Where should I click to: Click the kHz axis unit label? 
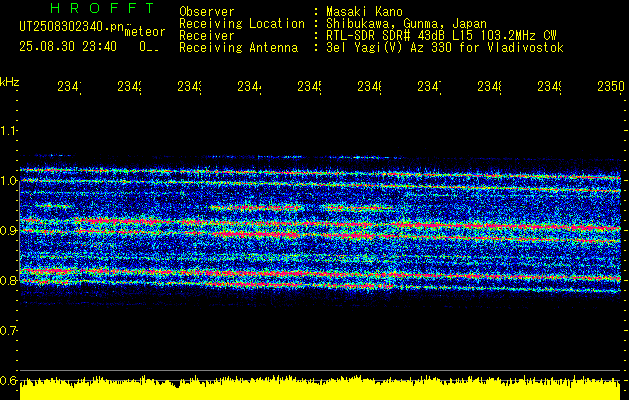tap(10, 82)
